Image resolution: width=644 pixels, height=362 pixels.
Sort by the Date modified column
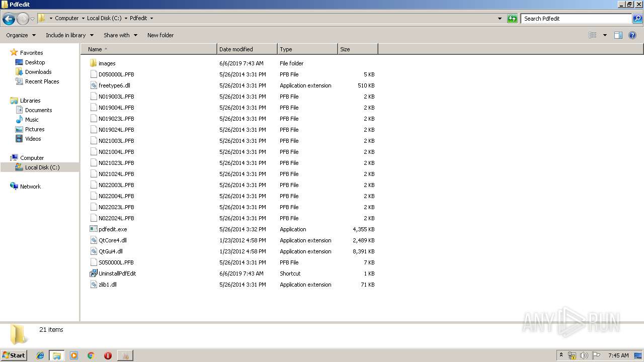[247, 49]
